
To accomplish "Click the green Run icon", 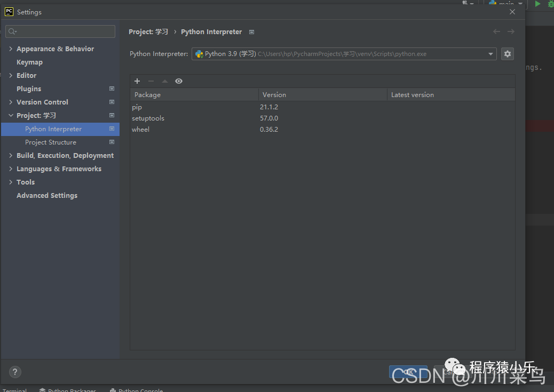I will [x=537, y=4].
